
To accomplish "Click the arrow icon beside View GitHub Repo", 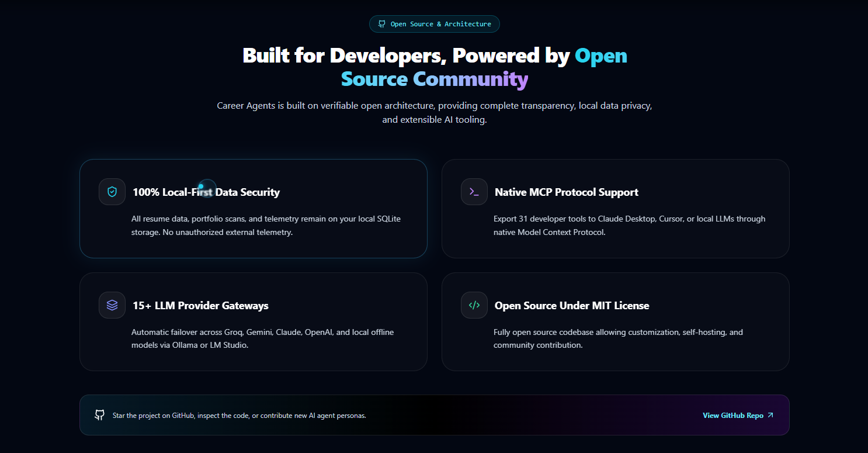I will [770, 416].
